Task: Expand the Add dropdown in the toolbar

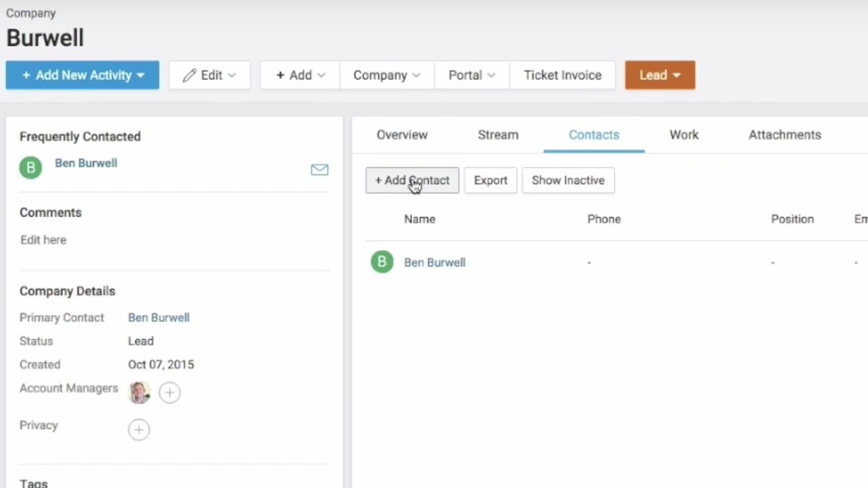Action: pos(300,75)
